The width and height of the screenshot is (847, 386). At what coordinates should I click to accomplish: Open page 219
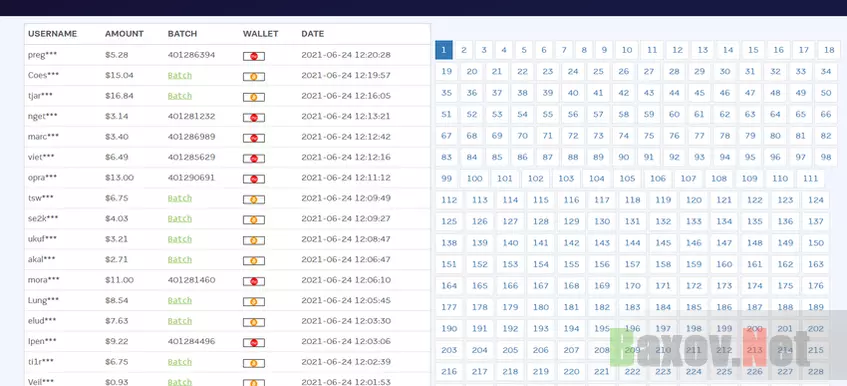(x=541, y=371)
